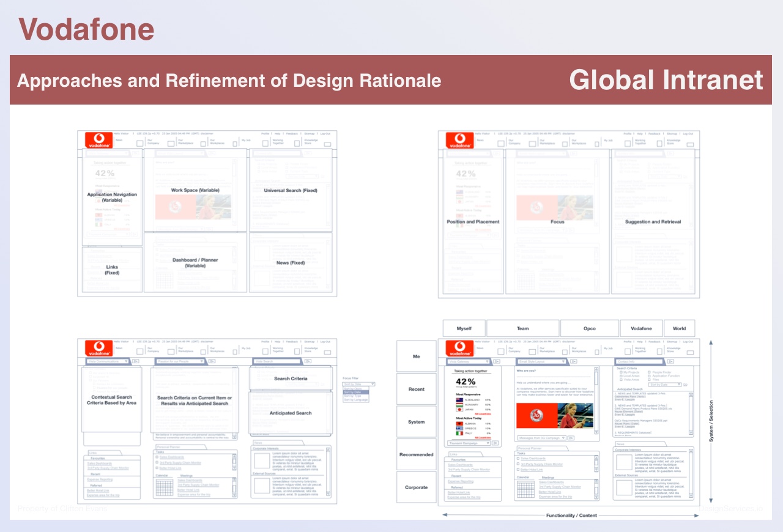Click Go arrow next to Contact Info field
This screenshot has width=783, height=532.
(671, 362)
